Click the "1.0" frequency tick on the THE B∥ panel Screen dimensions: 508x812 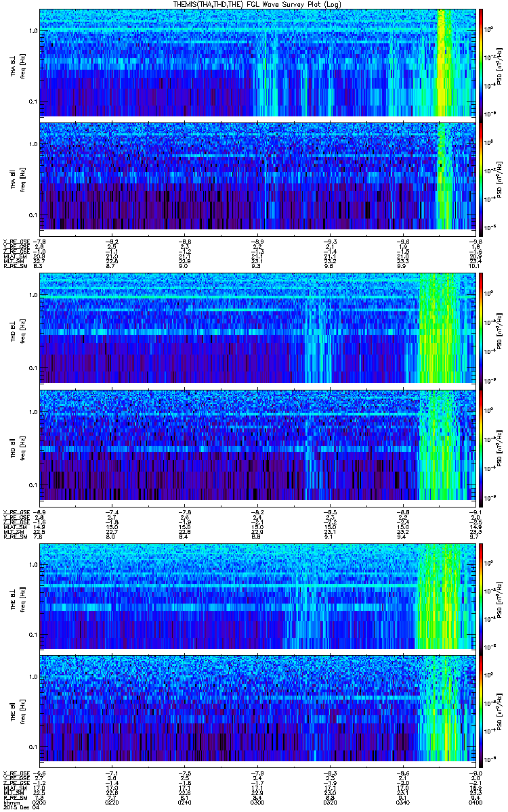click(x=33, y=676)
